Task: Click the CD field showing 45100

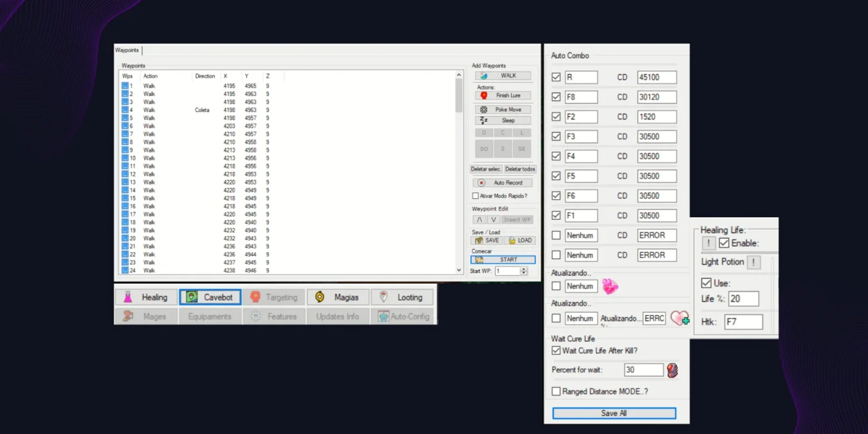Action: click(657, 77)
